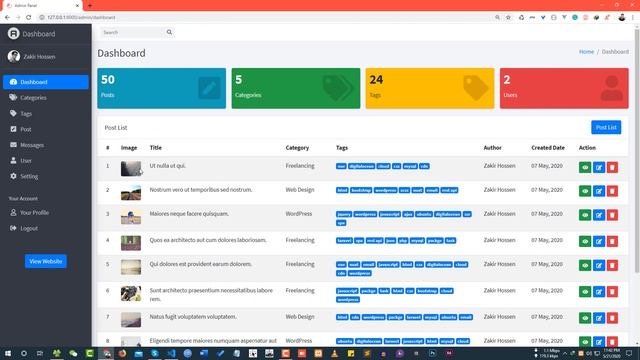Delete post 'Sunt architecto praesentium'
Viewport: 640px width, 360px height.
tap(612, 292)
